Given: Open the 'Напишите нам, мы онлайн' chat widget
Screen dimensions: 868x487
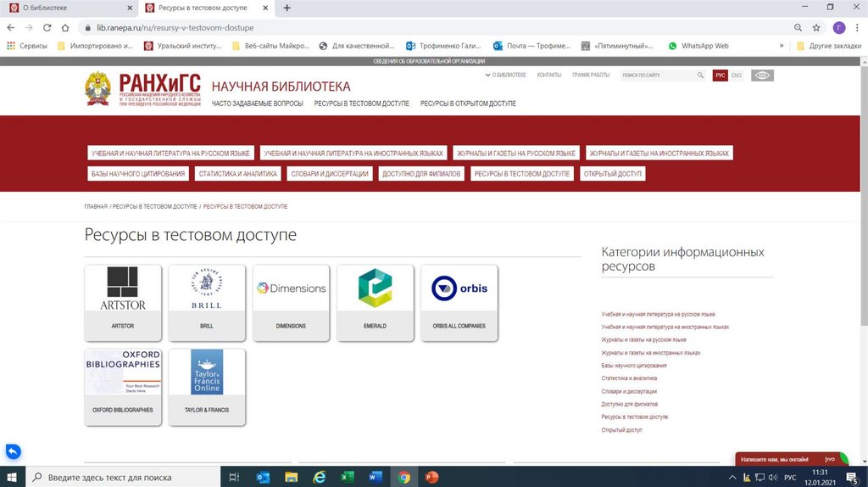Looking at the screenshot, I should 790,459.
